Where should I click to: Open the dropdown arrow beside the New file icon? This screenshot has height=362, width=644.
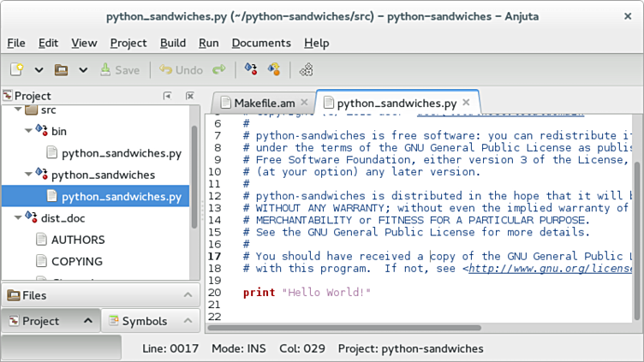tap(39, 69)
